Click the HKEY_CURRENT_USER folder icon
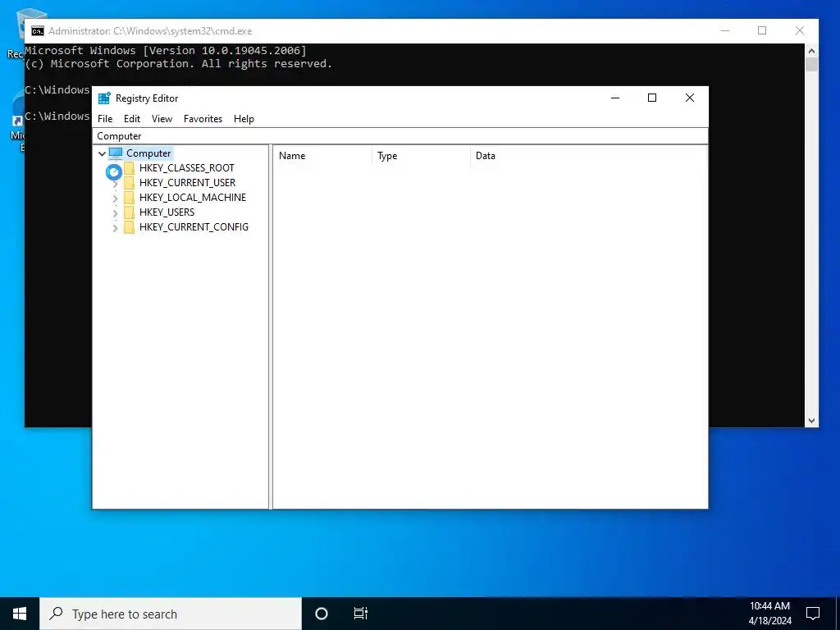Image resolution: width=840 pixels, height=630 pixels. [129, 183]
